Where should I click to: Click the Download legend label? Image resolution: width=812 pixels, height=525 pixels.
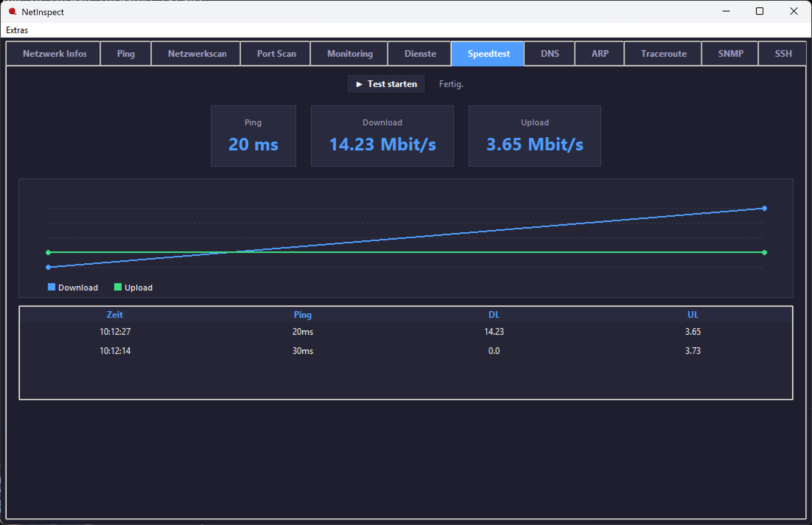click(x=78, y=288)
